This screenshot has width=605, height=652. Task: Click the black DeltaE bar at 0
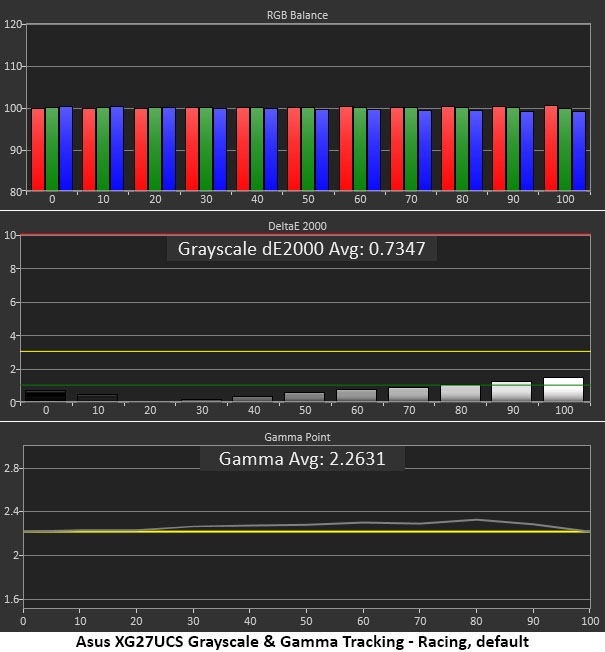click(x=45, y=396)
